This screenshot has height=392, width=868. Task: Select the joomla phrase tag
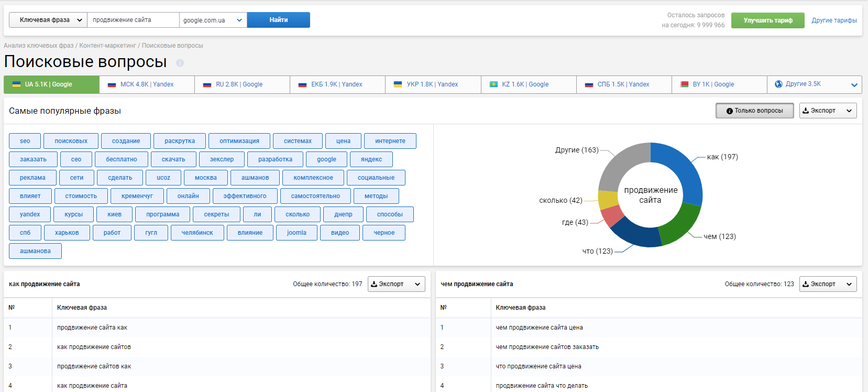click(x=296, y=233)
